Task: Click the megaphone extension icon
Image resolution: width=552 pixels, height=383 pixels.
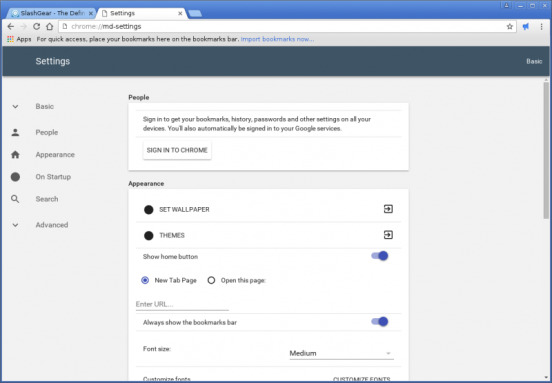Action: click(x=526, y=26)
